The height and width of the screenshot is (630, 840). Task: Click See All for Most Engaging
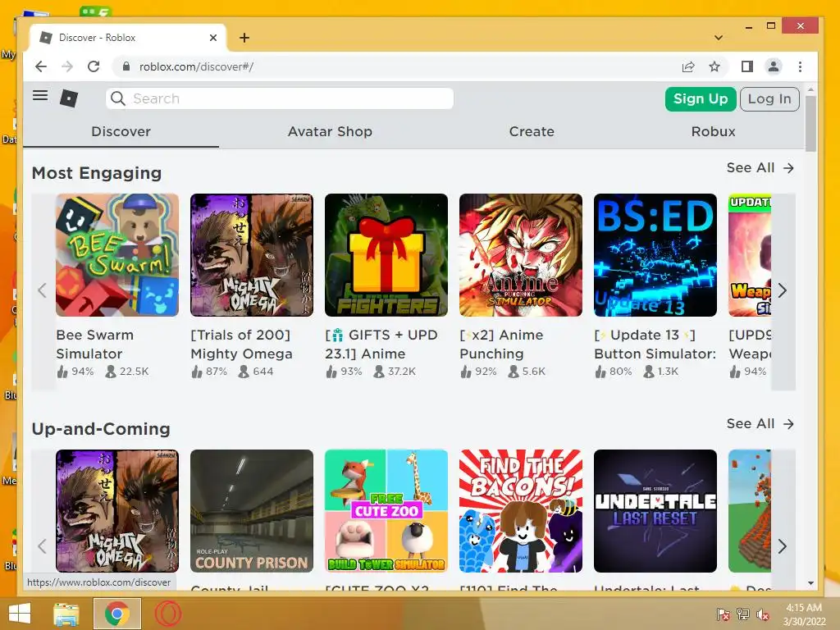pos(760,167)
